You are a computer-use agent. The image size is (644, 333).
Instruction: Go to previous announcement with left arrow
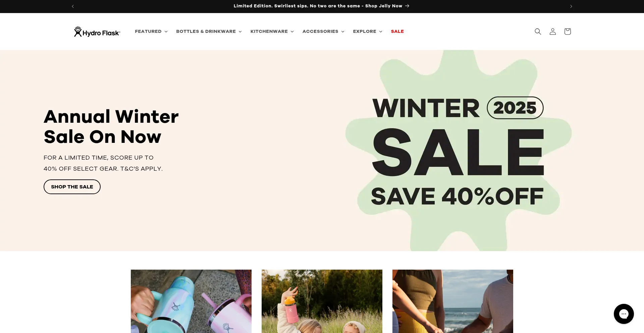[73, 6]
